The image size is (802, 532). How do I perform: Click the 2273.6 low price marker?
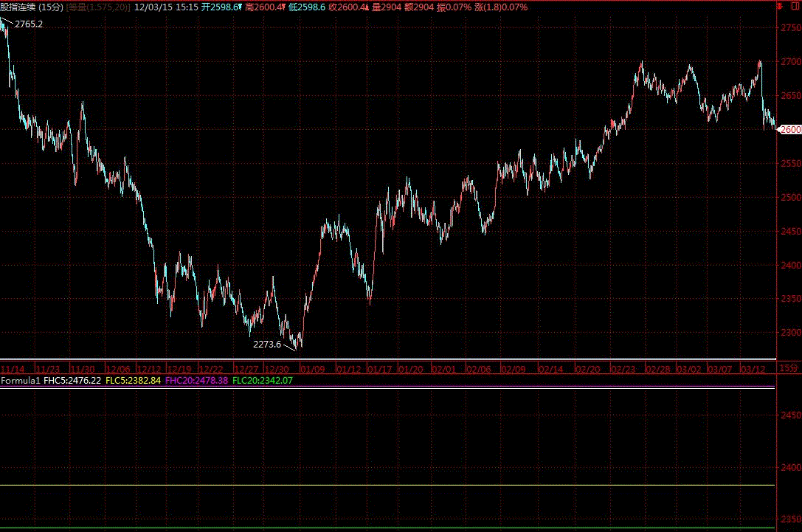point(267,344)
